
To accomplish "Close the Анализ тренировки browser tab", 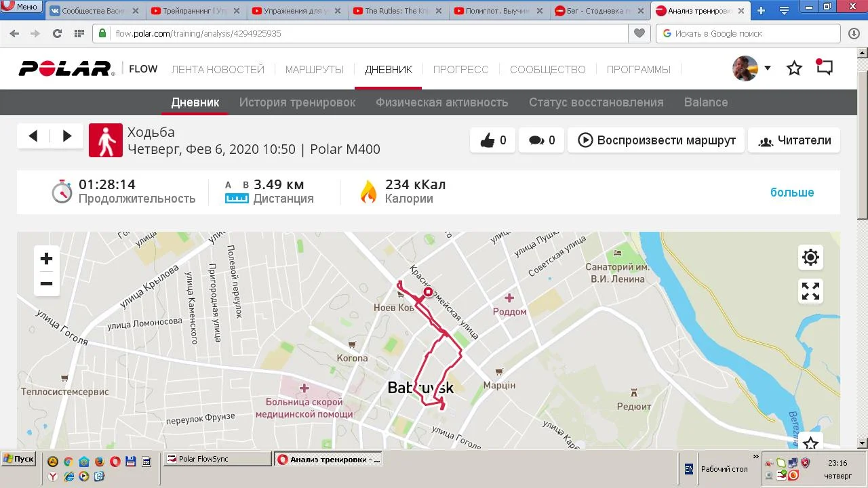I will 742,11.
